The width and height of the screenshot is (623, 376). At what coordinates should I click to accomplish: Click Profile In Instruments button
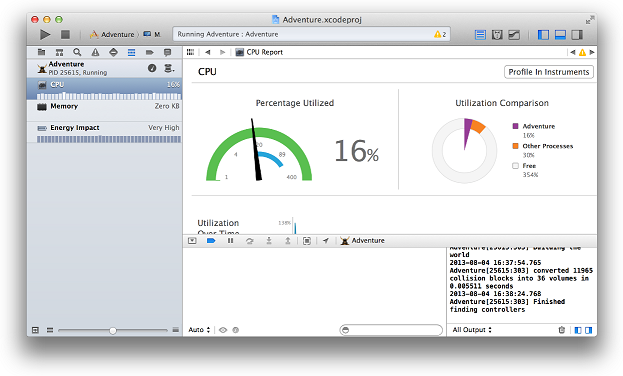(549, 72)
